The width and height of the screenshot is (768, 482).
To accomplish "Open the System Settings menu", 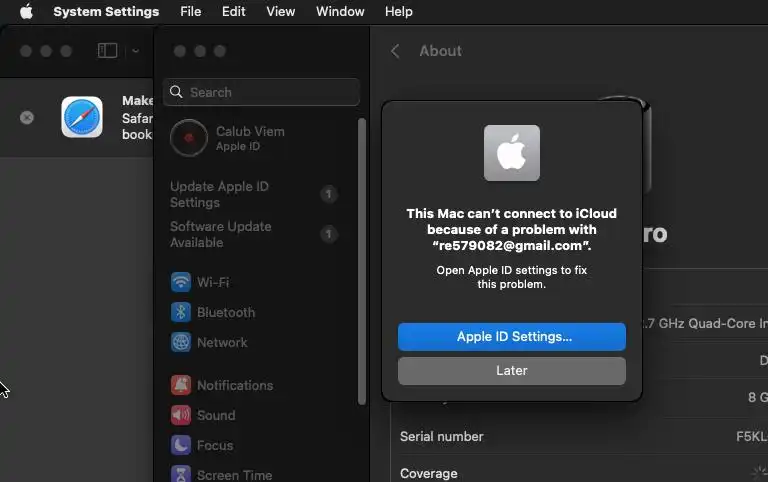I will 106,11.
